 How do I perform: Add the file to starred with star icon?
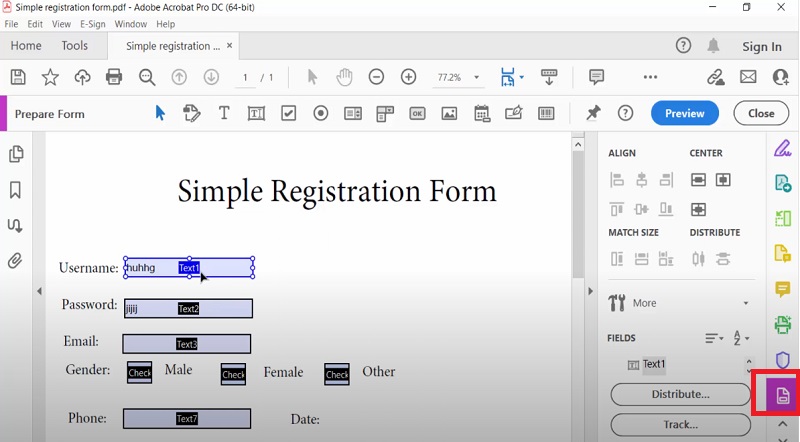coord(50,77)
